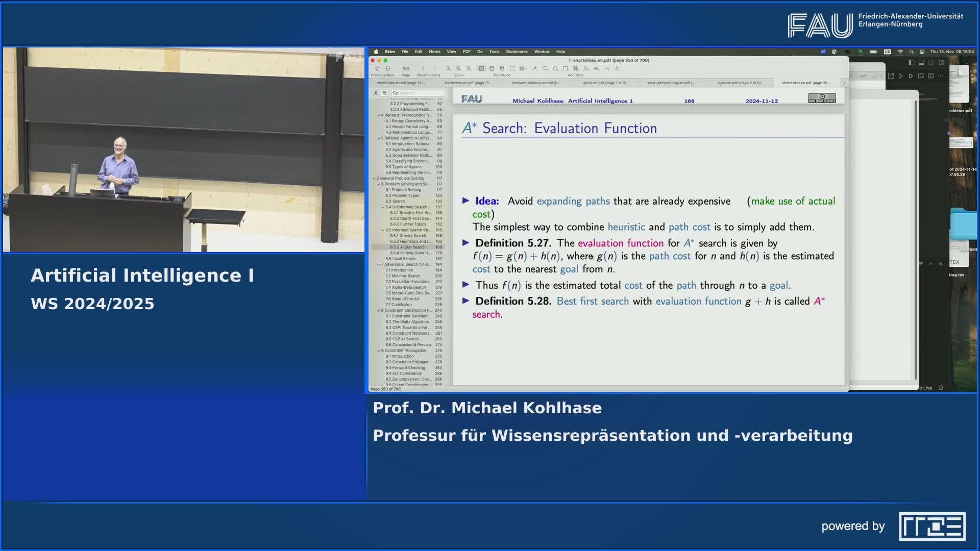Image resolution: width=980 pixels, height=551 pixels.
Task: Select the highlight annotation tool under Add Note
Action: pyautogui.click(x=576, y=69)
